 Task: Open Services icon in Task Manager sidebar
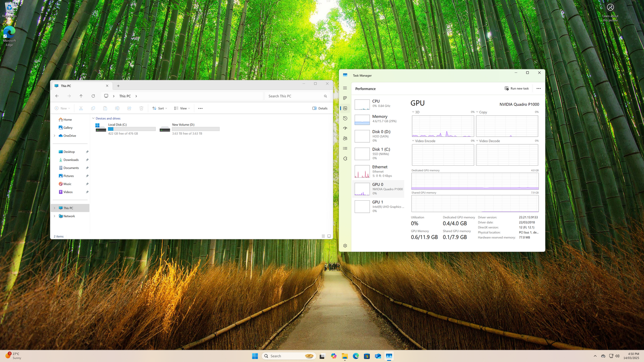(345, 158)
